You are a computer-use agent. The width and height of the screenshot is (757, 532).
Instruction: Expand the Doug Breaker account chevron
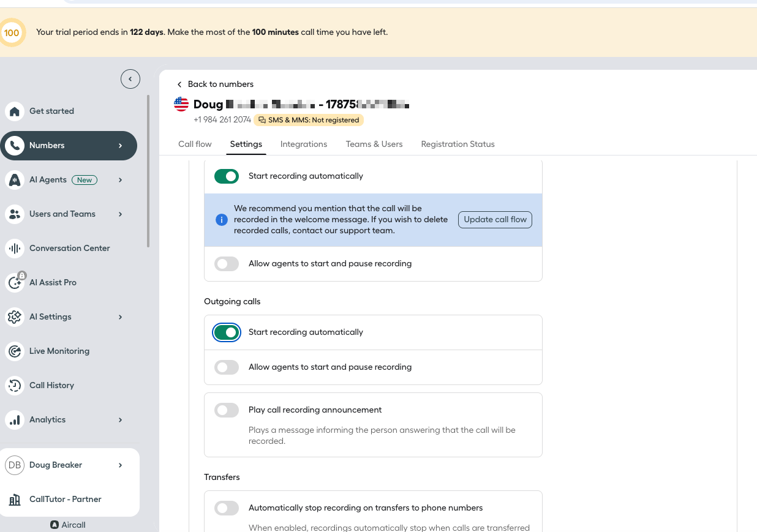(120, 465)
